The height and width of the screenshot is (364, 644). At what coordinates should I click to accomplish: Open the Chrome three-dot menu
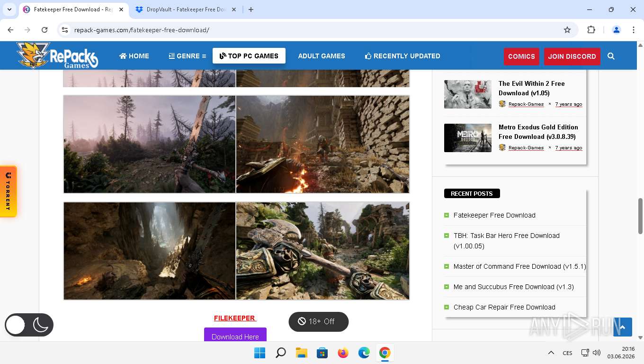point(634,30)
